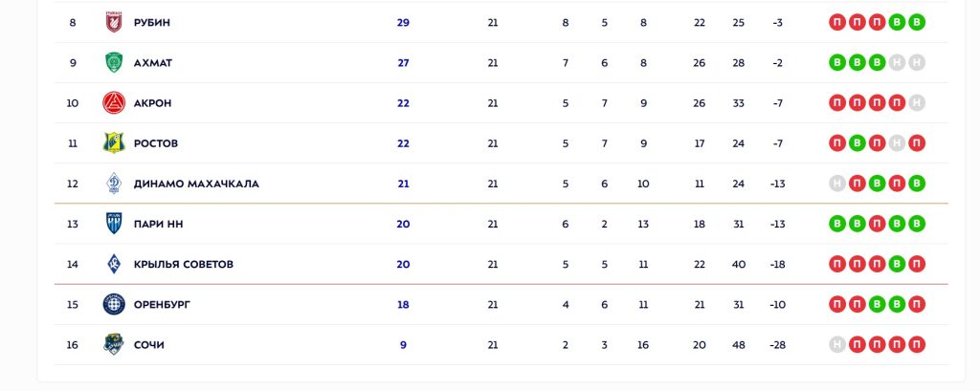Click Akhmat's first green form badge

tap(837, 63)
